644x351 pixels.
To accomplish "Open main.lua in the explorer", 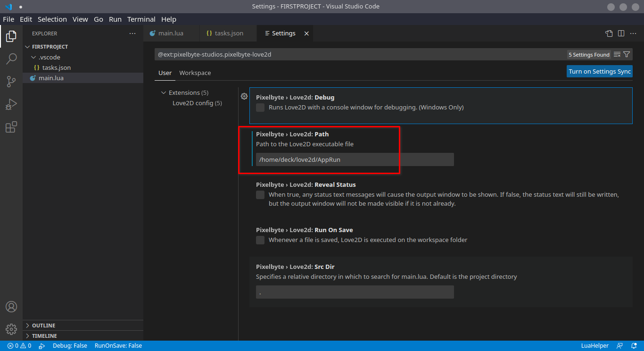I will click(83, 78).
